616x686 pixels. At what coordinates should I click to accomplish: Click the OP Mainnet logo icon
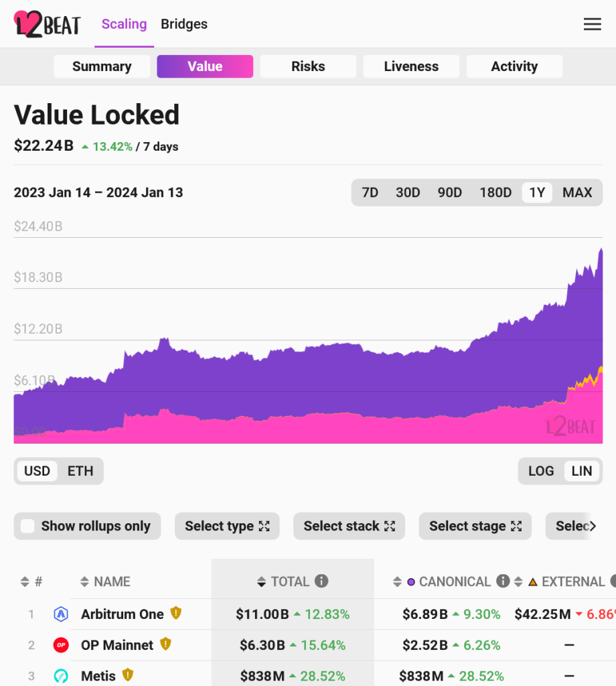click(61, 645)
